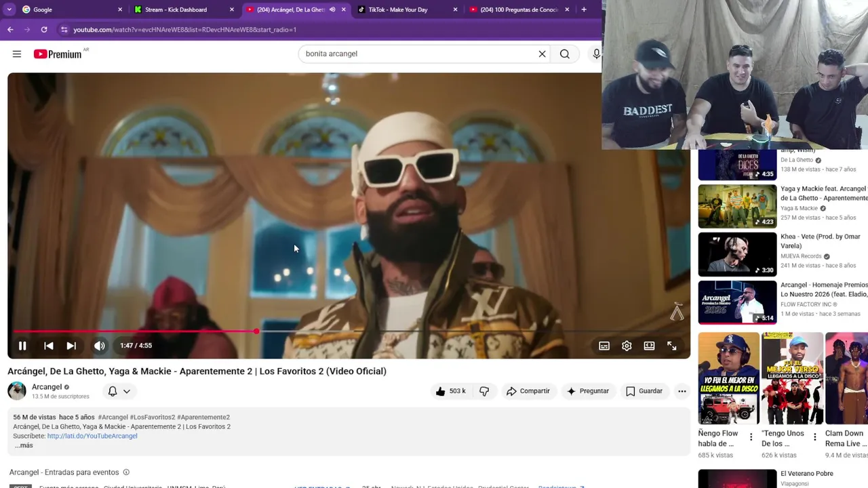Image resolution: width=868 pixels, height=488 pixels.
Task: Toggle subtitles captions button
Action: 604,346
